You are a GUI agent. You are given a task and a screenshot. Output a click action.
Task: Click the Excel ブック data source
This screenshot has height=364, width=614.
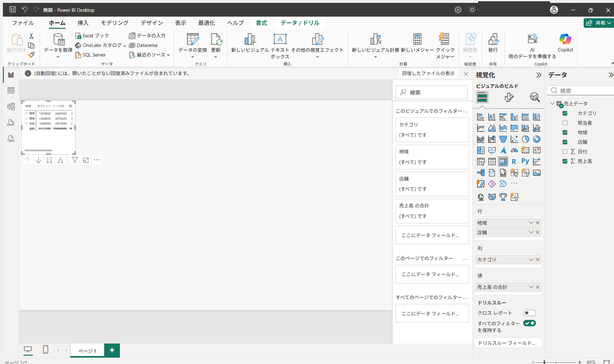[92, 35]
